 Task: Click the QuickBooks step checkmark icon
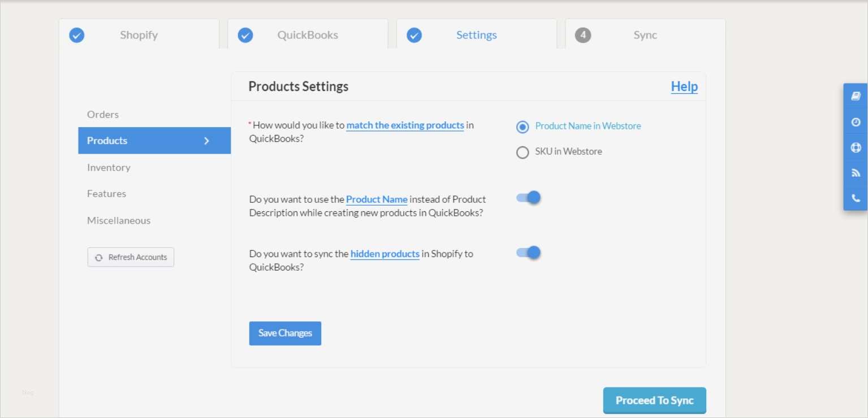[x=245, y=35]
